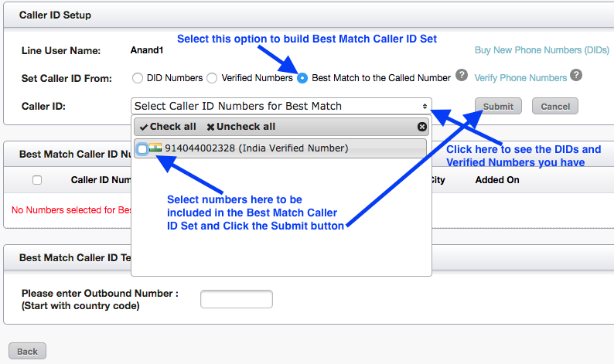Select Best Match to the Called Number radio
The width and height of the screenshot is (614, 364).
[302, 78]
